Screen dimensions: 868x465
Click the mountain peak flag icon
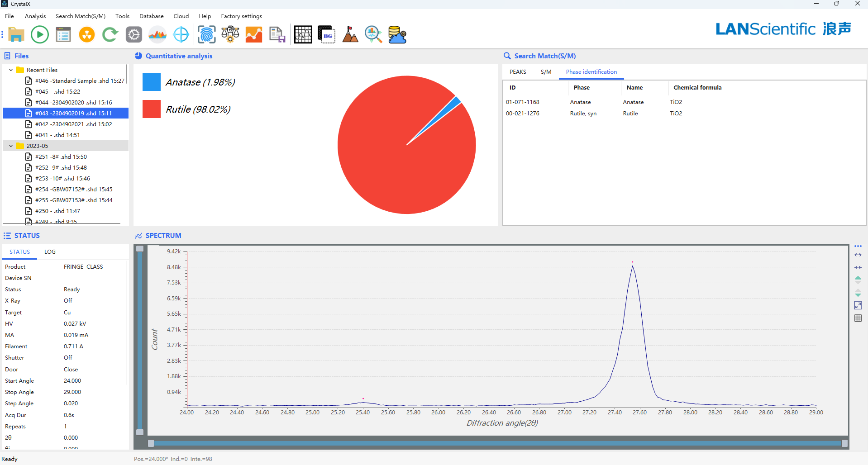point(350,35)
